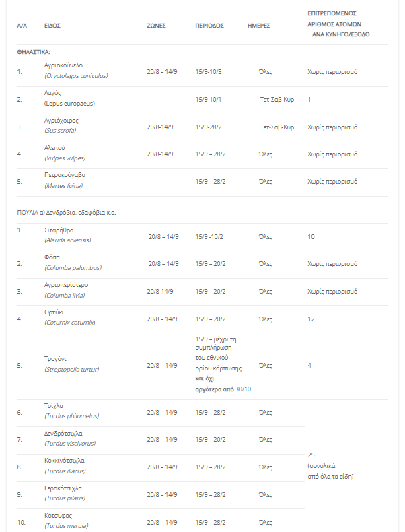405x532 pixels.
Task: Select the Αγριοκούνελο species name
Action: pyautogui.click(x=63, y=65)
